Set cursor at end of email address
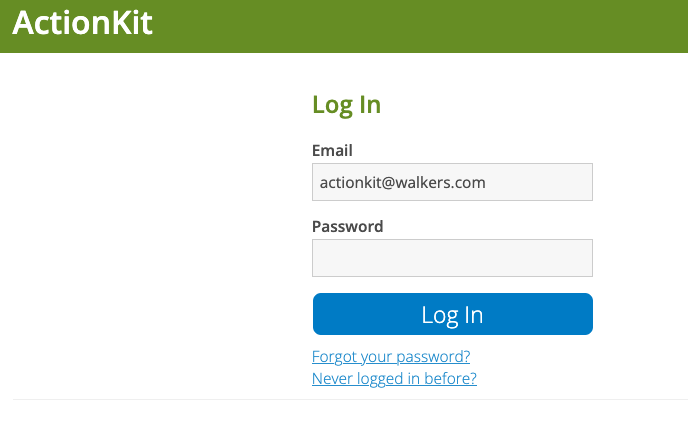The image size is (688, 445). [x=487, y=182]
